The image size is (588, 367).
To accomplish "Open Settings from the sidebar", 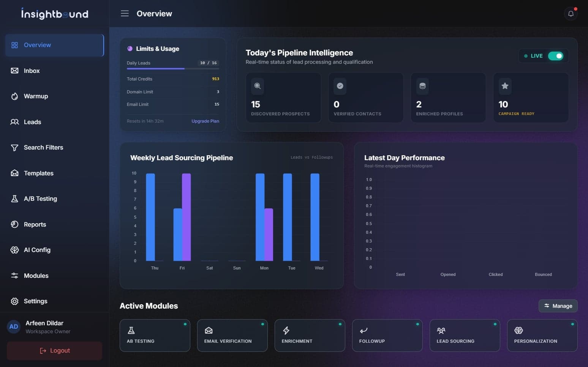I will (x=55, y=301).
